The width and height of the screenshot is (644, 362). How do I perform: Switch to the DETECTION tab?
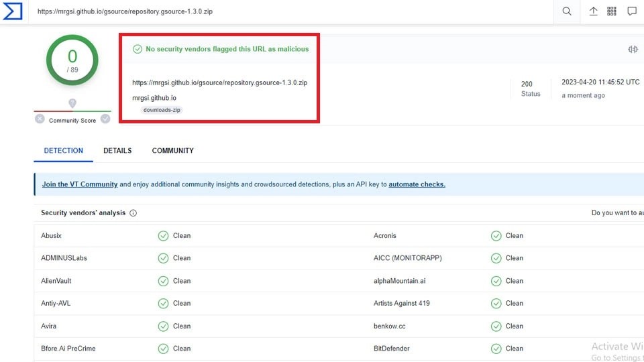click(63, 151)
